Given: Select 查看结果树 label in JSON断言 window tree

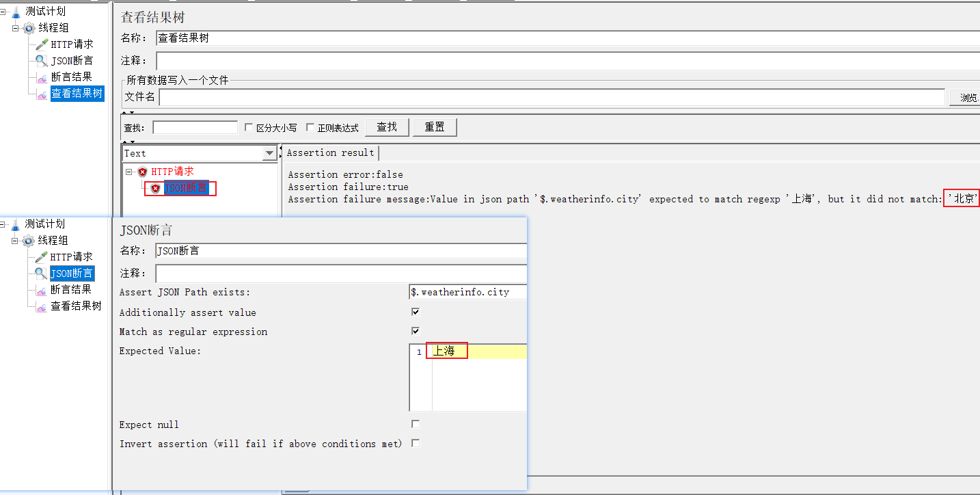Looking at the screenshot, I should coord(76,306).
